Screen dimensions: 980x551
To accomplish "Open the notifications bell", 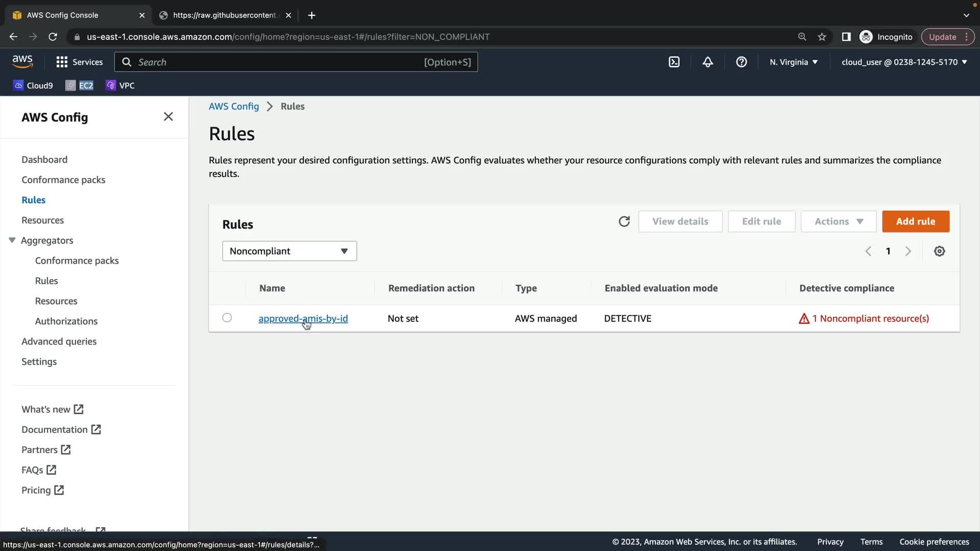I will 707,62.
